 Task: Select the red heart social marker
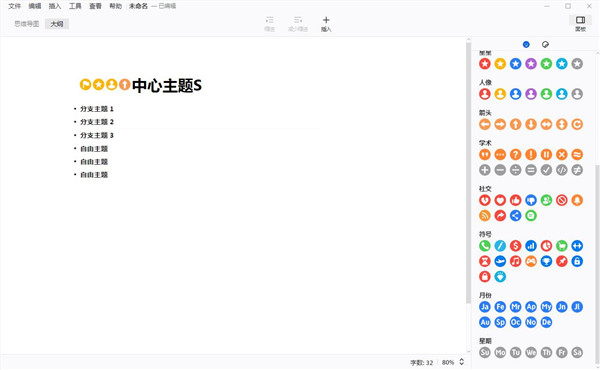tap(500, 200)
